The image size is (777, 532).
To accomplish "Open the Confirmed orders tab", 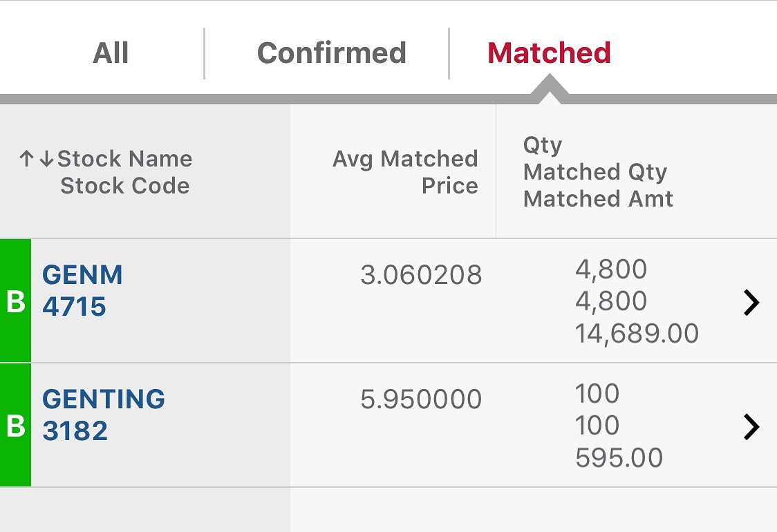I will point(332,53).
